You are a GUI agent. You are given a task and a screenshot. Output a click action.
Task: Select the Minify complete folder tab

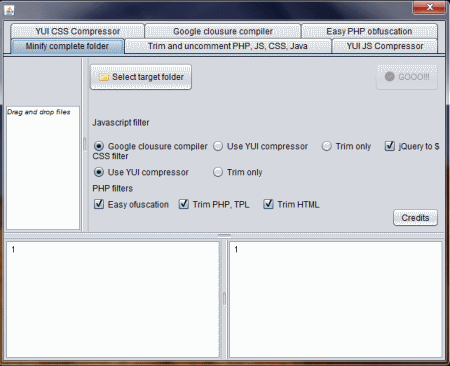[67, 46]
